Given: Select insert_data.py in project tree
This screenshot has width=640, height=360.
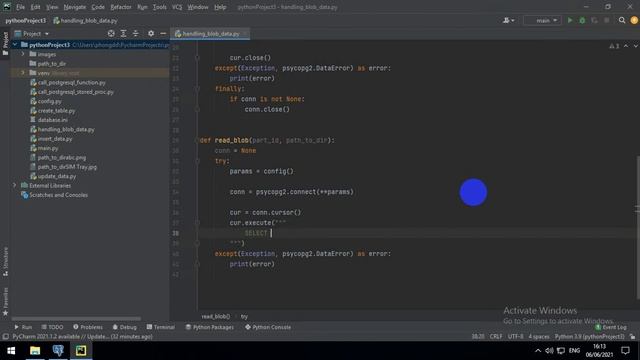Looking at the screenshot, I should [55, 138].
